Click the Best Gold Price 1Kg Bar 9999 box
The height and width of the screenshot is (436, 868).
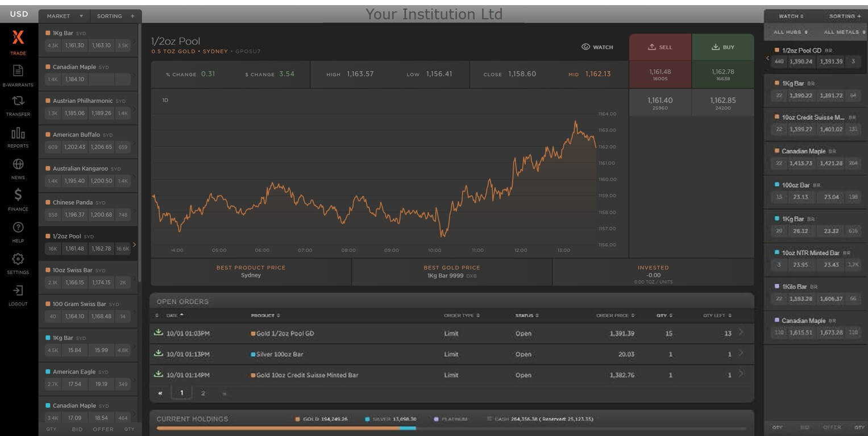[452, 272]
